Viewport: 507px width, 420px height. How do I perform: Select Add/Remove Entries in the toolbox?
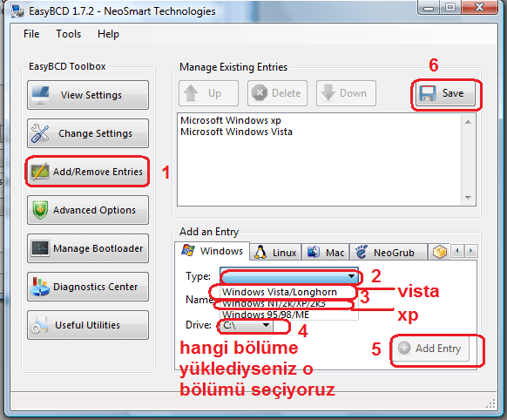pyautogui.click(x=88, y=172)
